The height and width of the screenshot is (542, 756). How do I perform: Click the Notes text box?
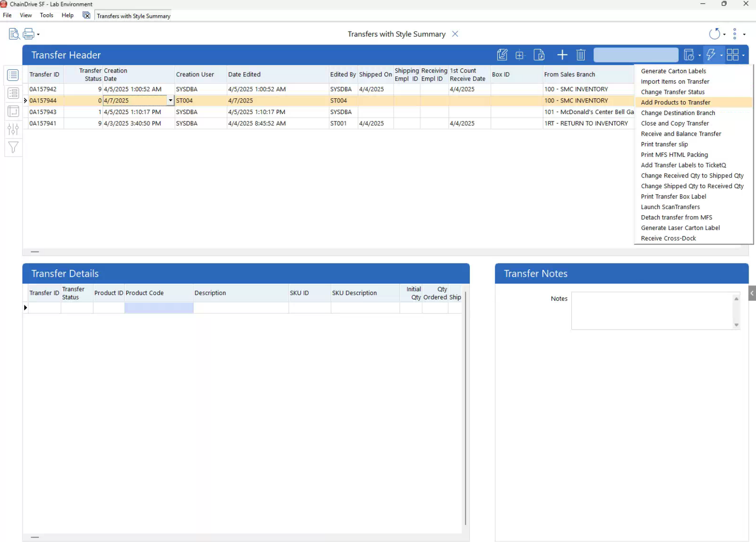point(652,311)
